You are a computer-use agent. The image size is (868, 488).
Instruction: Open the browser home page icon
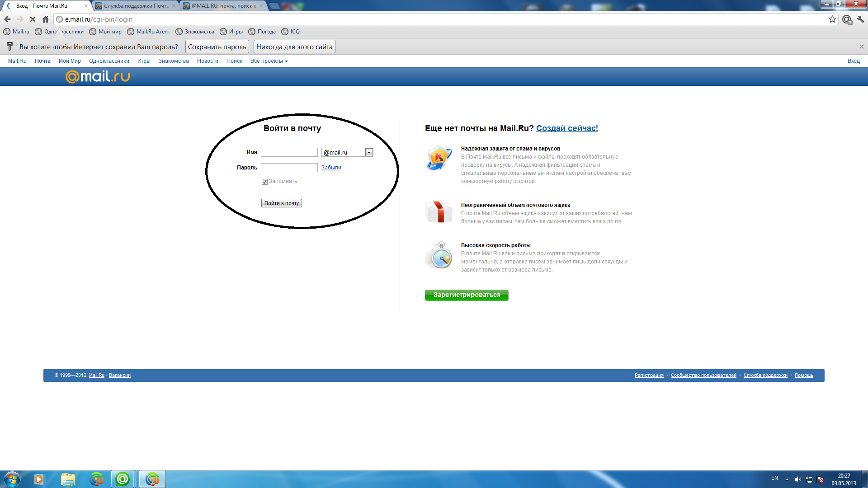[x=45, y=19]
